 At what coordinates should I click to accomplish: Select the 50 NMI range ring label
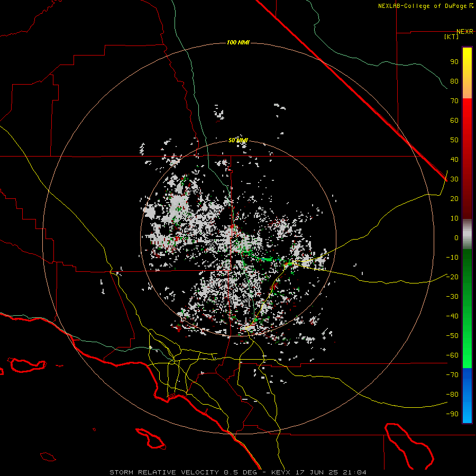238,140
